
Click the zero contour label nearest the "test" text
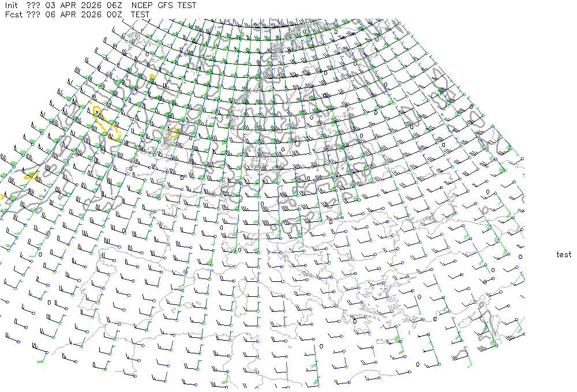[520, 257]
